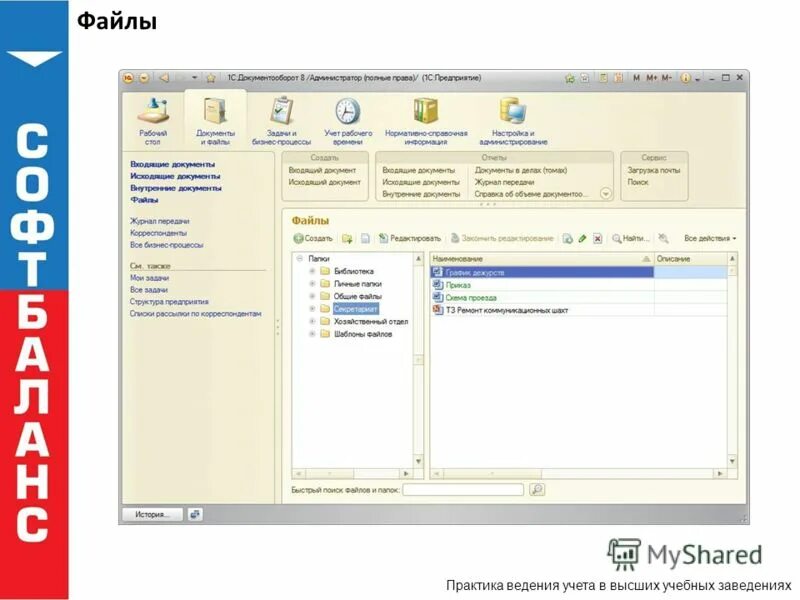The height and width of the screenshot is (600, 800).
Task: Open Внутренние документы in navigation panel
Action: click(176, 188)
